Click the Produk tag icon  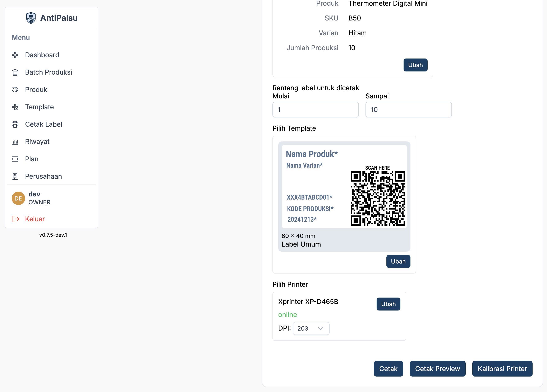pyautogui.click(x=15, y=90)
